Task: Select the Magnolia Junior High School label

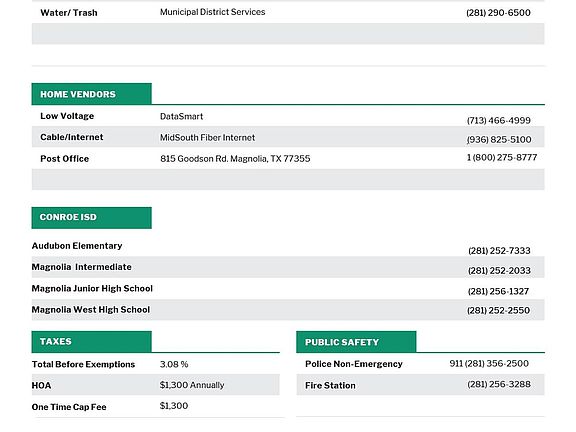Action: point(92,288)
